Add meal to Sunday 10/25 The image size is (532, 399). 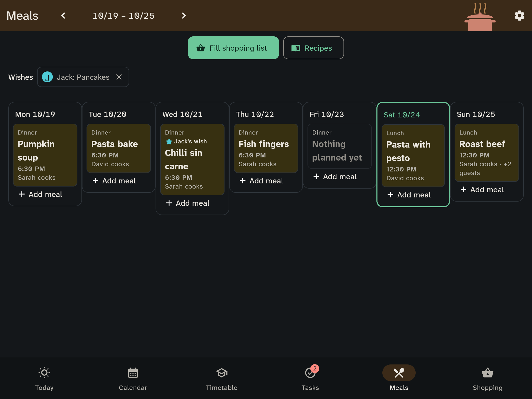(482, 190)
